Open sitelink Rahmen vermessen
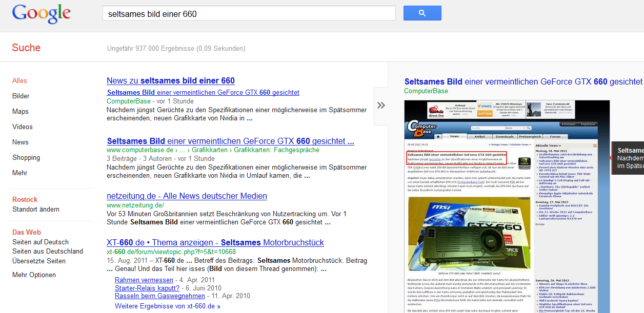 coord(144,280)
